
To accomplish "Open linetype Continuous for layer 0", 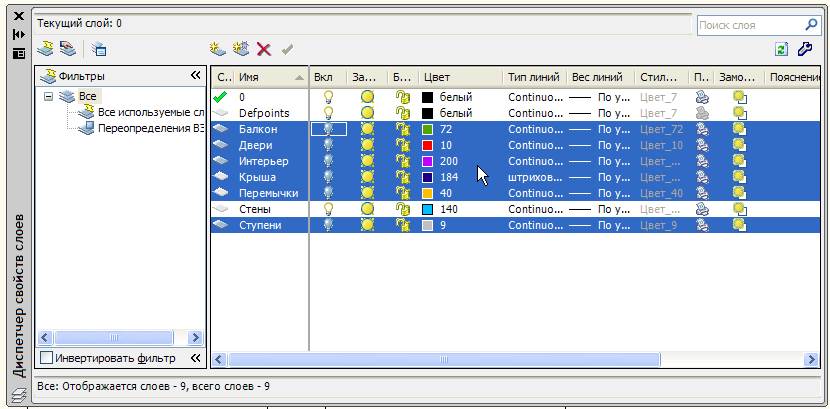I will click(x=535, y=97).
